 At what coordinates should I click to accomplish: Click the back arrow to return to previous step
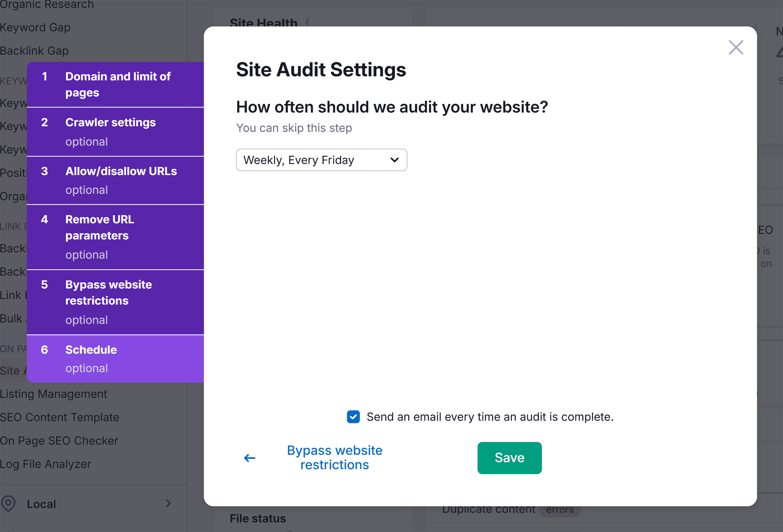(x=249, y=458)
